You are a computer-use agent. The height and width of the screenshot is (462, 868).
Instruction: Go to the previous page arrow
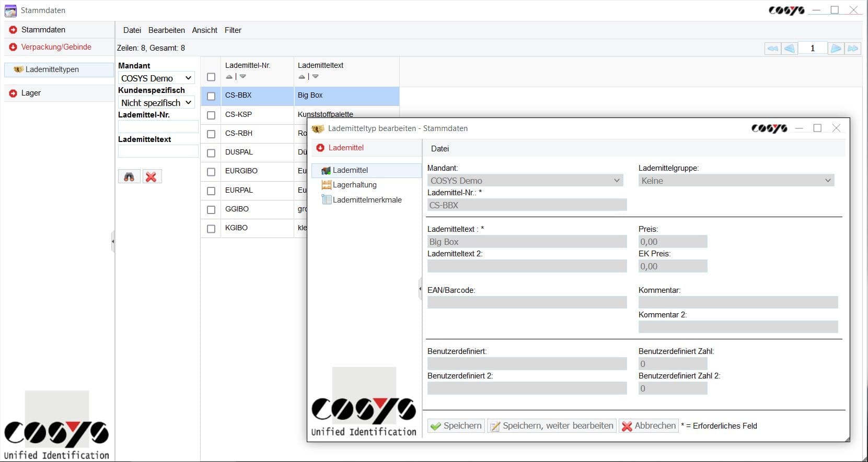(x=790, y=49)
